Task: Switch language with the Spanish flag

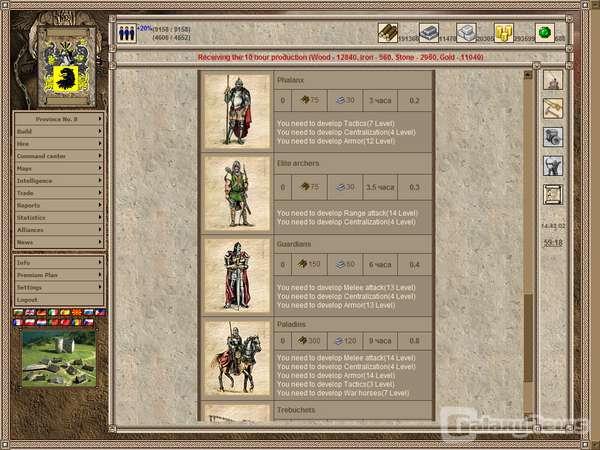Action: pyautogui.click(x=65, y=312)
